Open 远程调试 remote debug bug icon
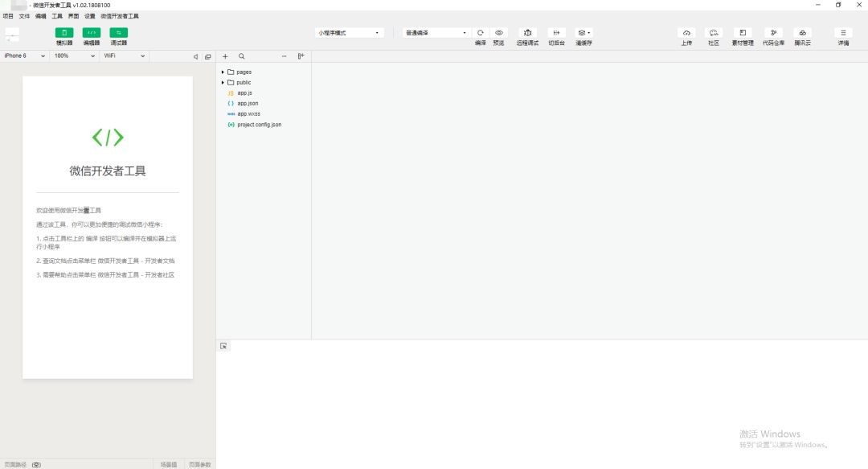 tap(527, 33)
